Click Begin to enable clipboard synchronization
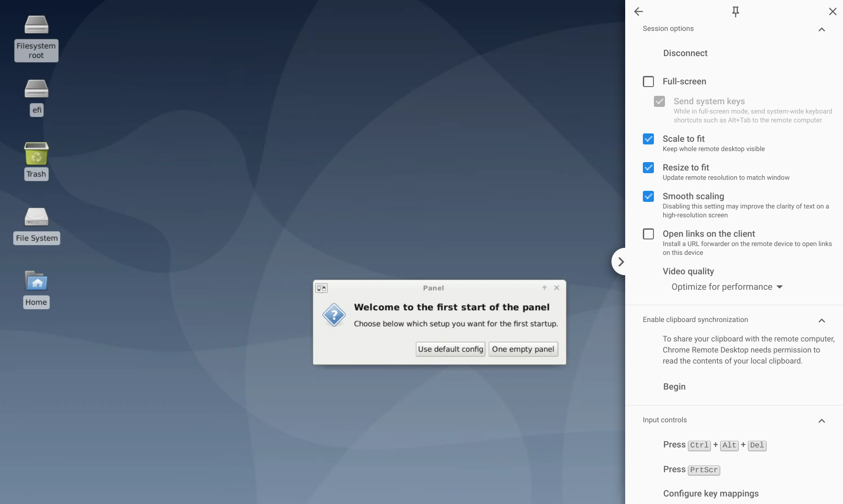 674,386
